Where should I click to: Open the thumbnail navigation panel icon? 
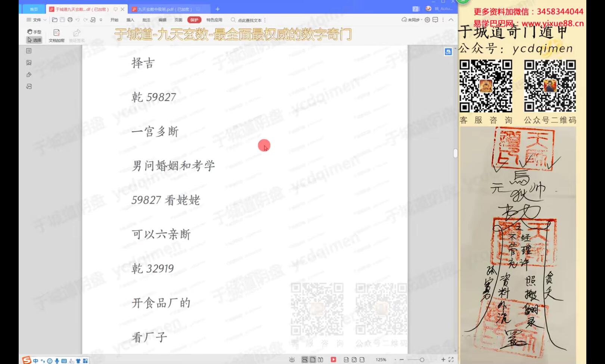pos(29,50)
